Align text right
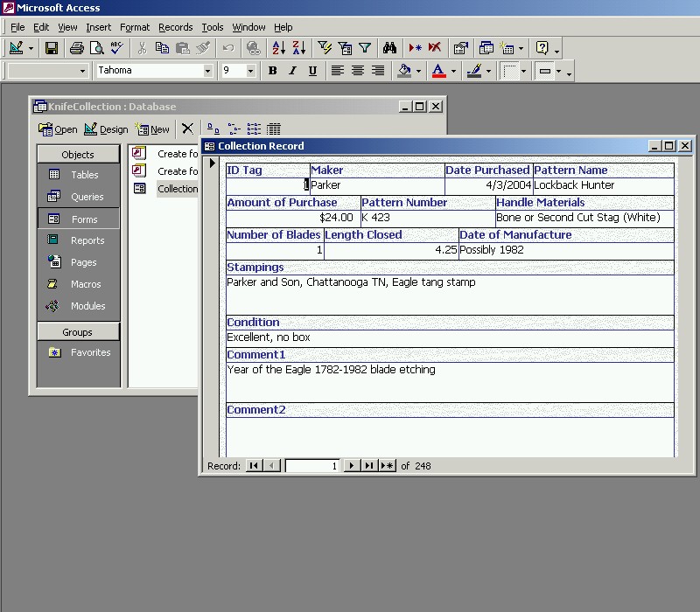The width and height of the screenshot is (700, 612). (378, 71)
